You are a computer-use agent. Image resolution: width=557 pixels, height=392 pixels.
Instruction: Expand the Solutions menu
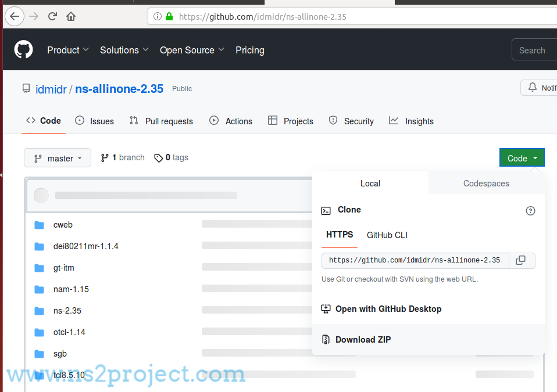click(124, 50)
